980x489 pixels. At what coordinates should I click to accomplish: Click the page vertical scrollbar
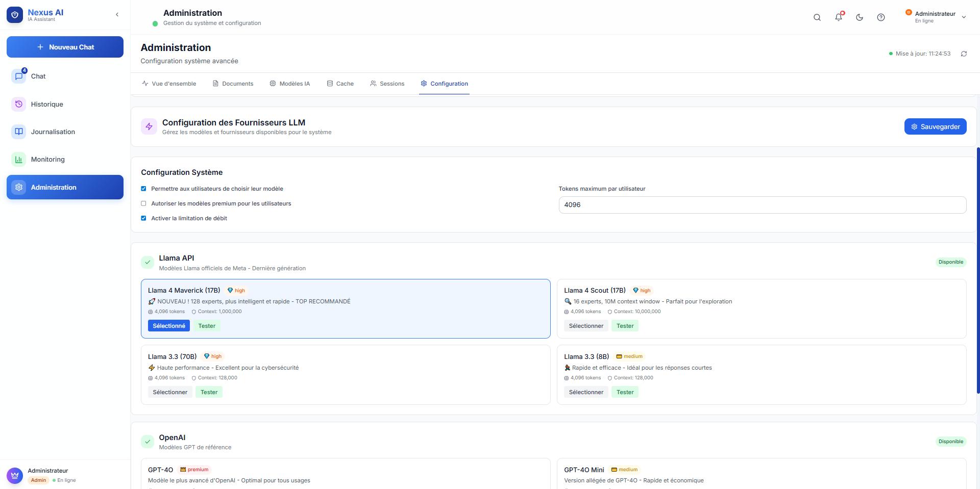click(x=978, y=270)
